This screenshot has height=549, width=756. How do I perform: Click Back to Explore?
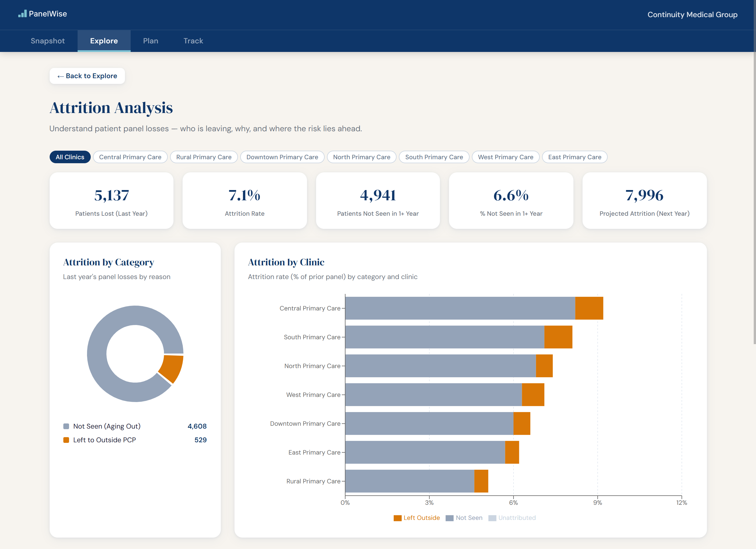tap(87, 76)
